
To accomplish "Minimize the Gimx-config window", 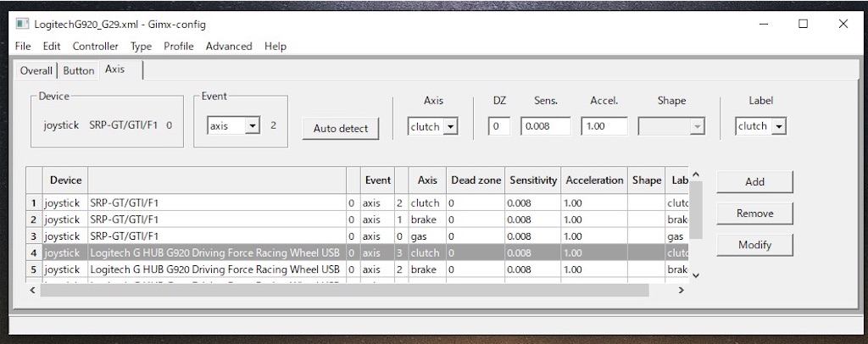I will pyautogui.click(x=764, y=24).
